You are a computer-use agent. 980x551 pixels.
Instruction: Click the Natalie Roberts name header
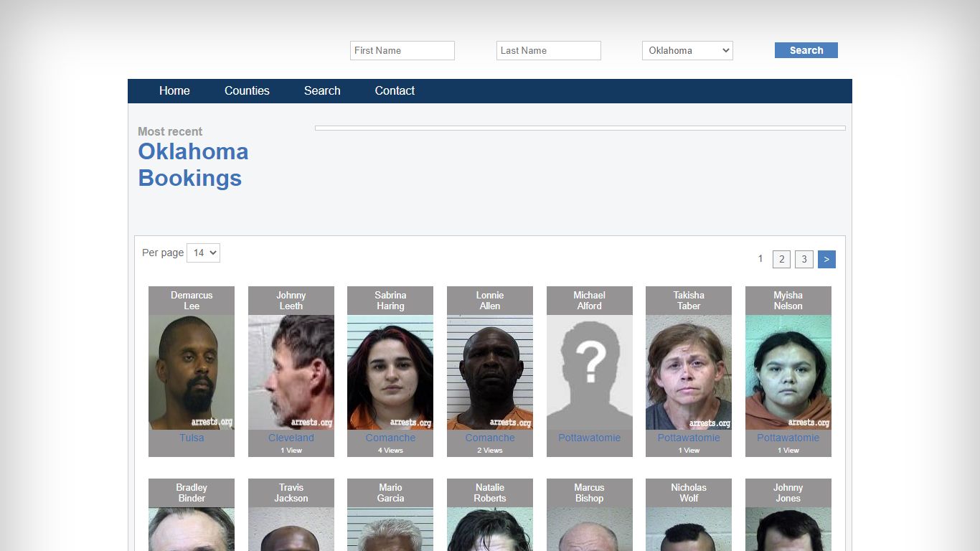pos(490,493)
